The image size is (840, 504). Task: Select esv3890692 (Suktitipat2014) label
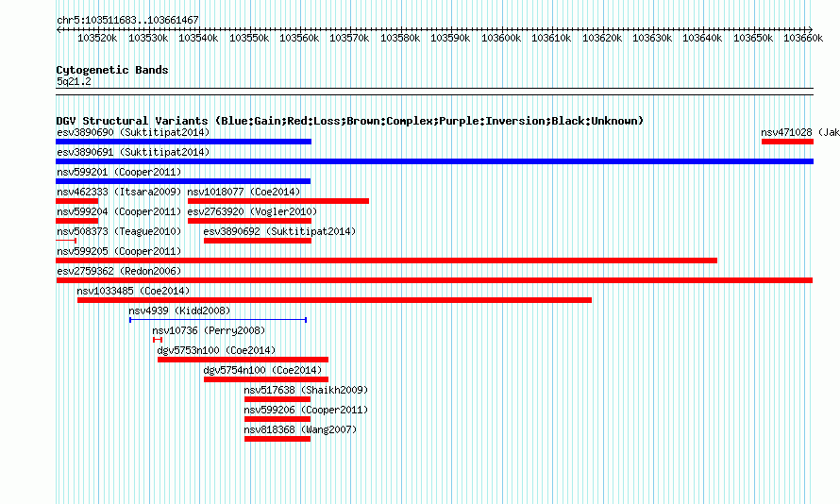click(279, 231)
